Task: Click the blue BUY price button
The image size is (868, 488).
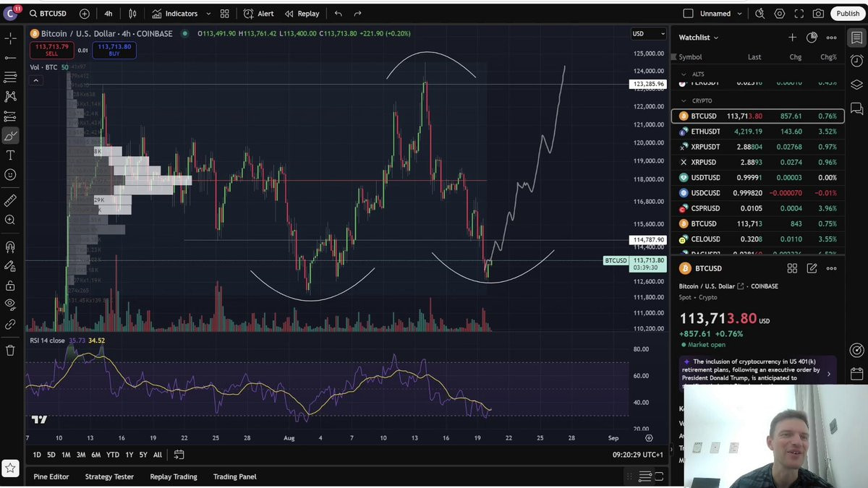Action: (114, 50)
